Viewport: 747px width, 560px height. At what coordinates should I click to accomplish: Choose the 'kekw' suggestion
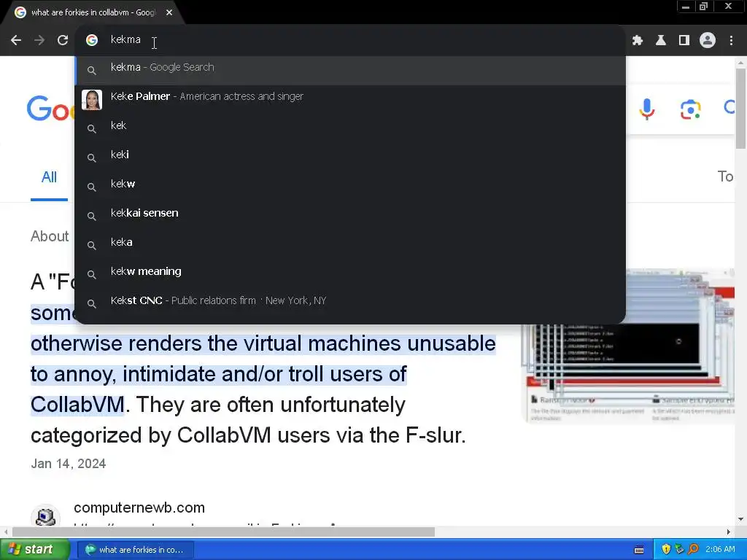350,187
